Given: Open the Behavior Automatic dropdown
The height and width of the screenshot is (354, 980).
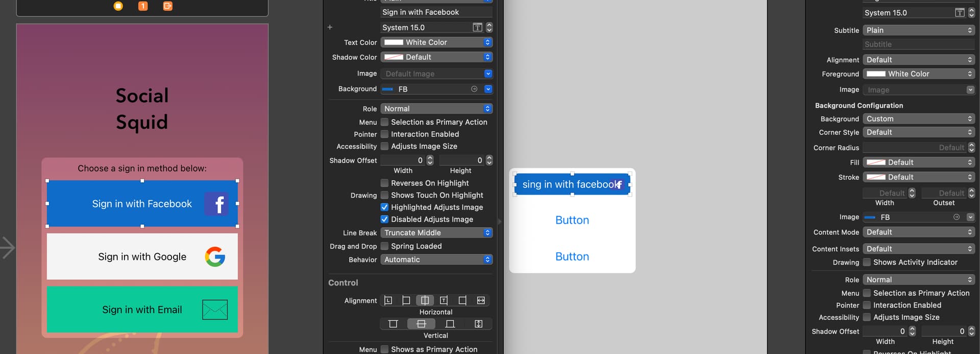Looking at the screenshot, I should 436,259.
